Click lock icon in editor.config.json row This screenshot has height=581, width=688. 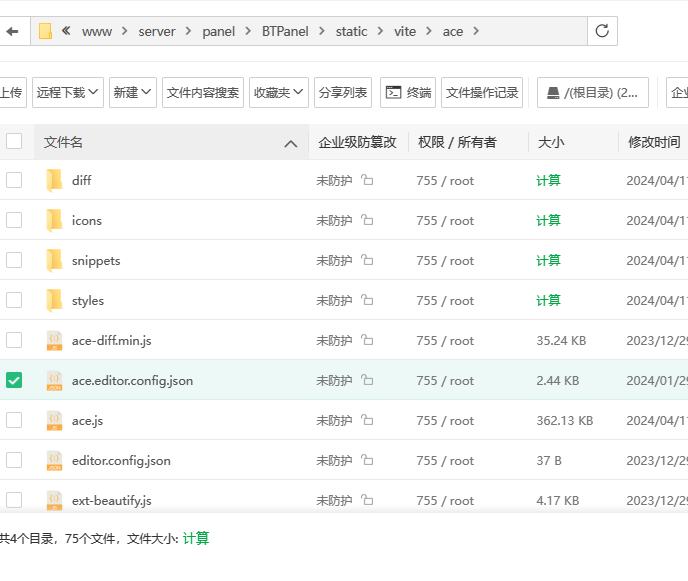367,460
